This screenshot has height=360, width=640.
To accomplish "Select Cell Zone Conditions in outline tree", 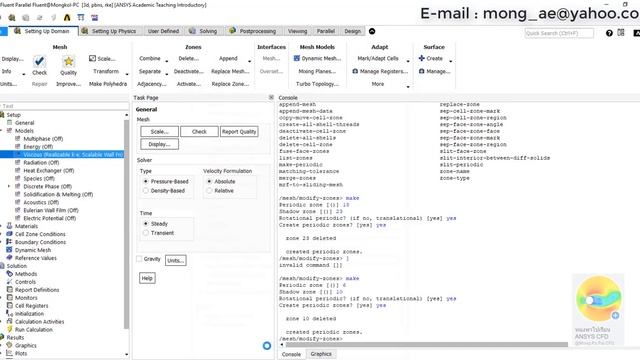I will [x=40, y=234].
